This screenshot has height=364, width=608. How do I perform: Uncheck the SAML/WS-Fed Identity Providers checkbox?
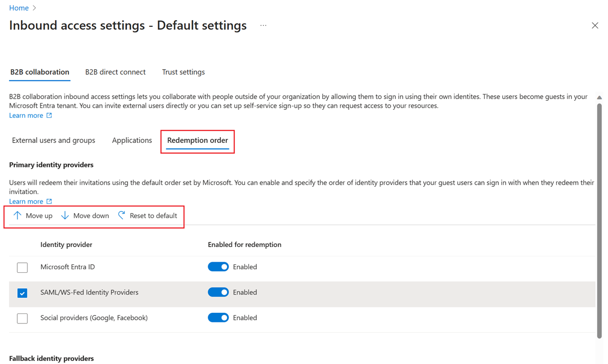tap(22, 293)
